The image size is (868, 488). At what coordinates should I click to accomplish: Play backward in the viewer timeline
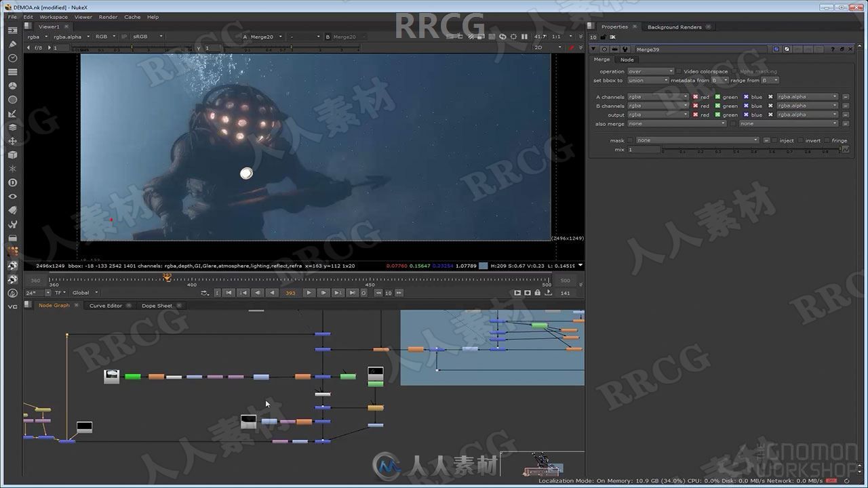pyautogui.click(x=273, y=293)
